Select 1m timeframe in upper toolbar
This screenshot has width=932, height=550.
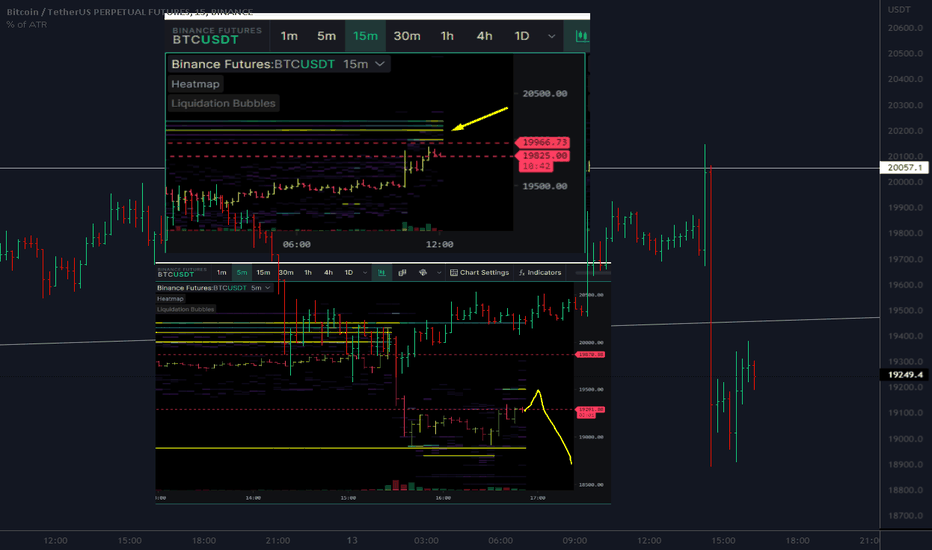pyautogui.click(x=289, y=36)
